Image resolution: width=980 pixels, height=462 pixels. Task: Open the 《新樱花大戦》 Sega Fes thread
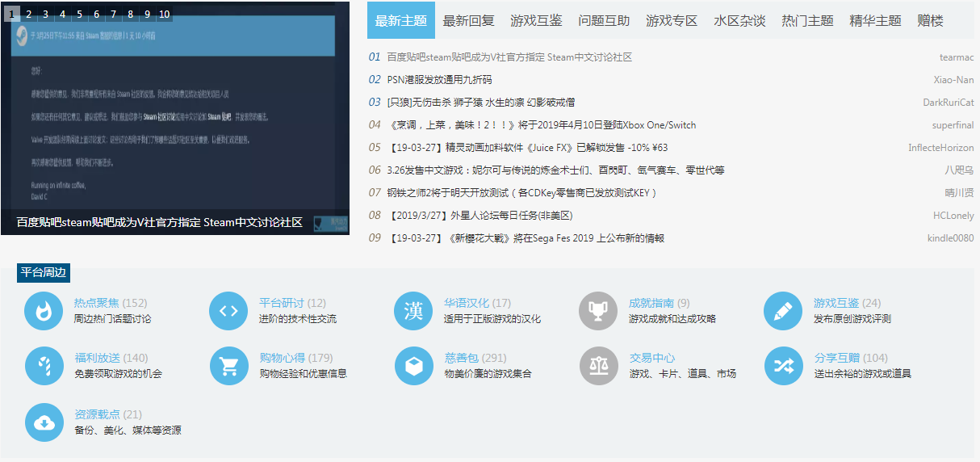click(x=526, y=238)
